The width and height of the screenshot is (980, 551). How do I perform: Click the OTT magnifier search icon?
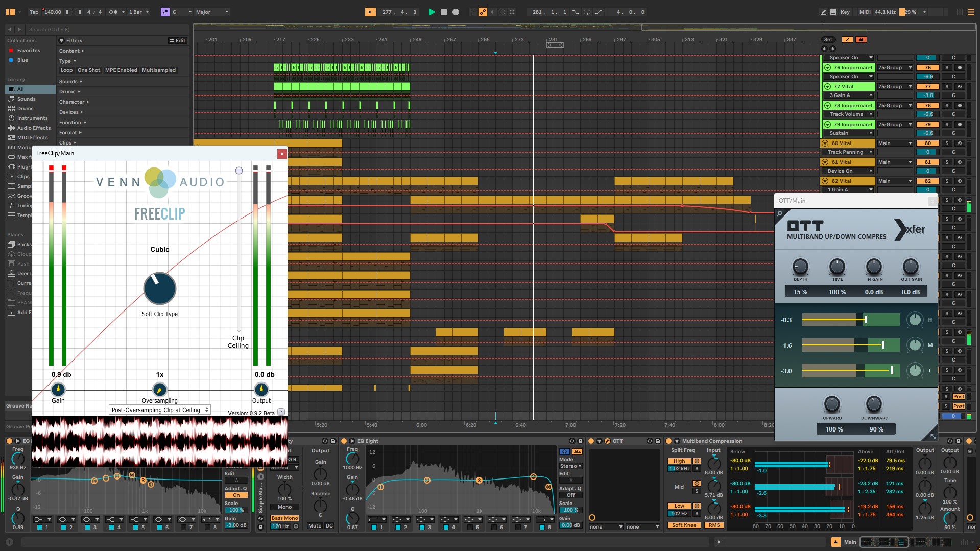click(x=780, y=213)
